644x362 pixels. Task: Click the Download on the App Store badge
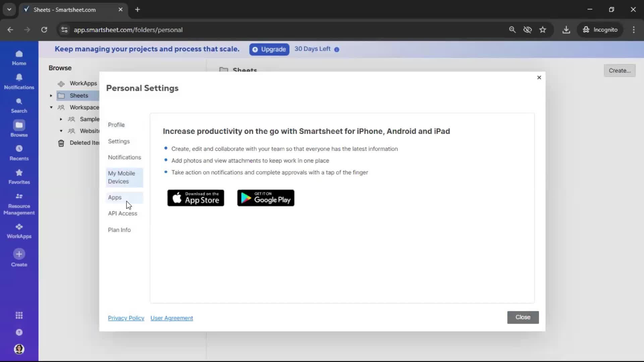[196, 198]
